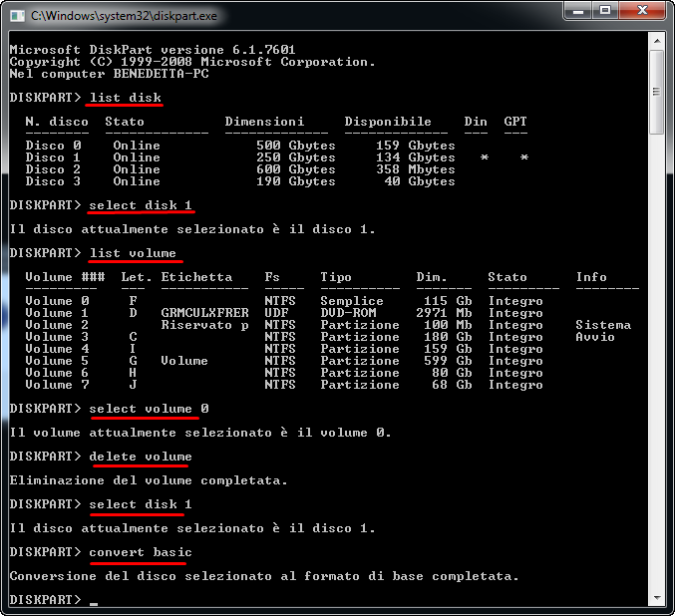Click the scrollbar up arrow
Screen dimensions: 675x616
(x=657, y=41)
